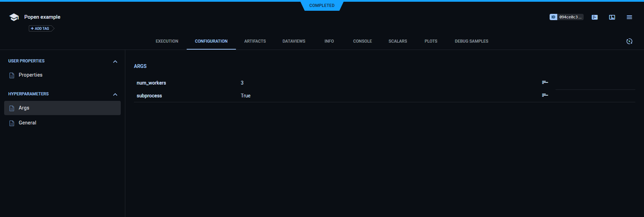This screenshot has height=217, width=644.
Task: Go to the Debug Samples tab
Action: (471, 41)
